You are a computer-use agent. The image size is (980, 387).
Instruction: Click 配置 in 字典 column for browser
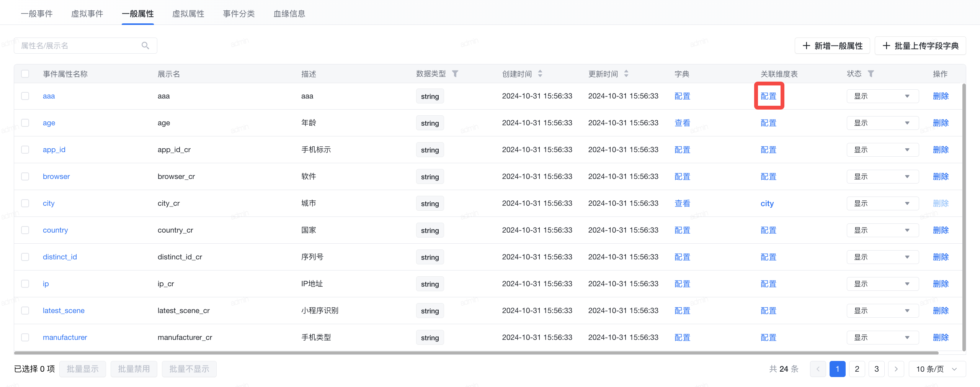click(683, 177)
